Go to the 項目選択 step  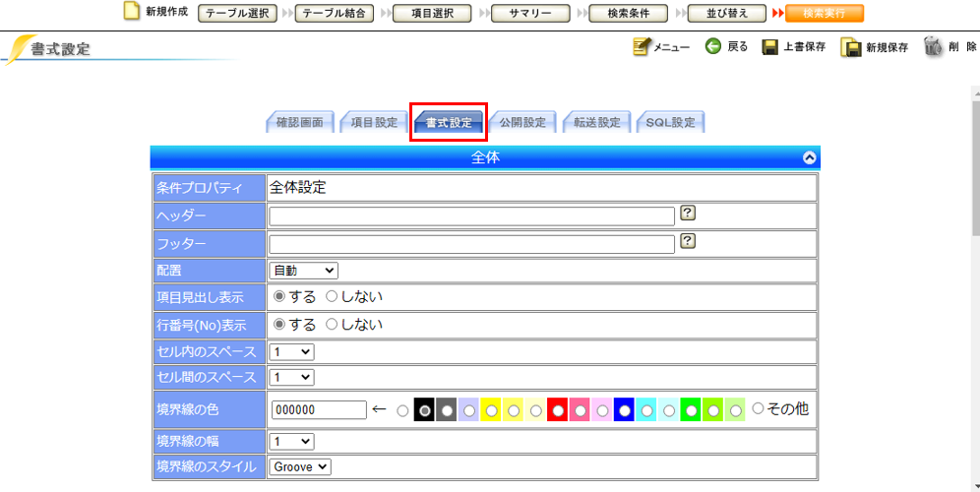pyautogui.click(x=433, y=13)
